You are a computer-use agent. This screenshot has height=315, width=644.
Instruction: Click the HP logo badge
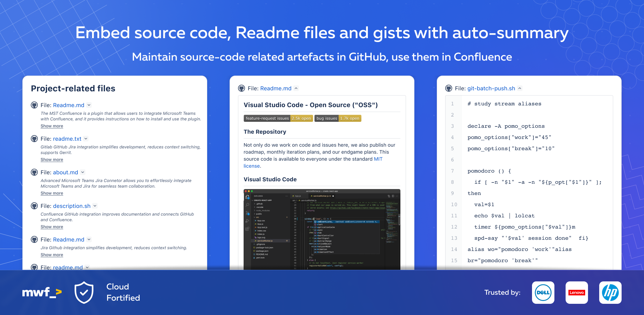coord(610,293)
